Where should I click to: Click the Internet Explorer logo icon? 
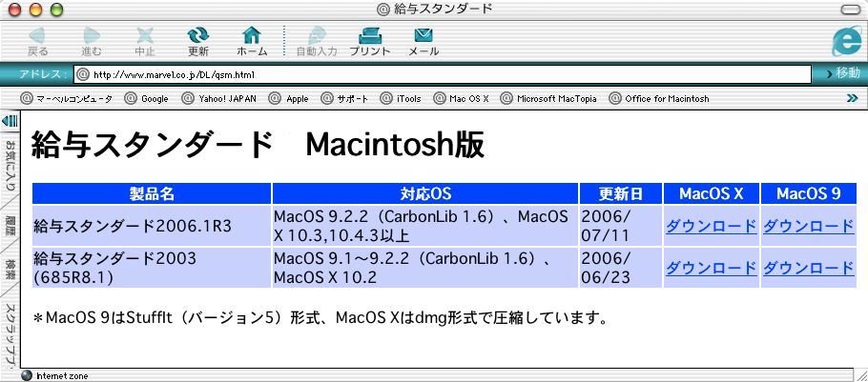(x=845, y=41)
